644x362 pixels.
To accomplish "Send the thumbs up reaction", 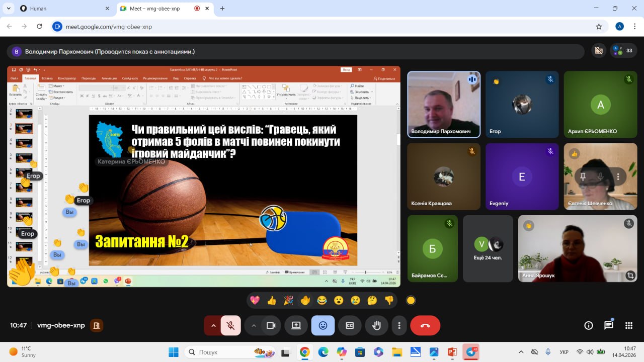I will (272, 301).
